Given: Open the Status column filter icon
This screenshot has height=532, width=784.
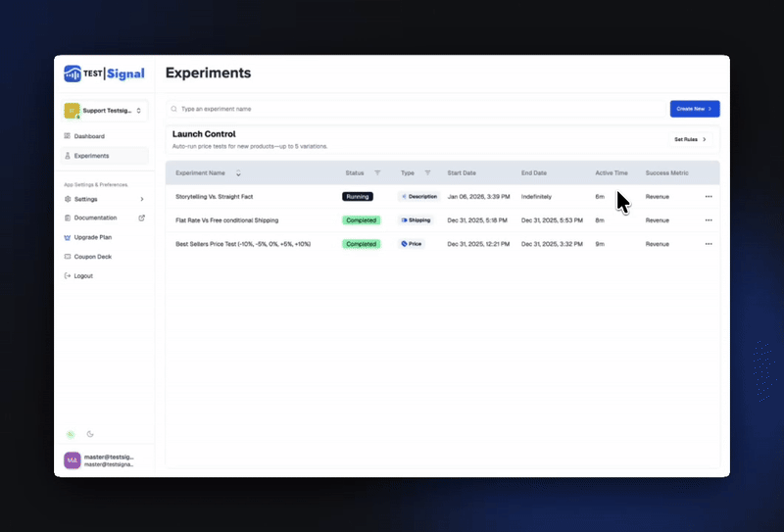Looking at the screenshot, I should point(377,173).
